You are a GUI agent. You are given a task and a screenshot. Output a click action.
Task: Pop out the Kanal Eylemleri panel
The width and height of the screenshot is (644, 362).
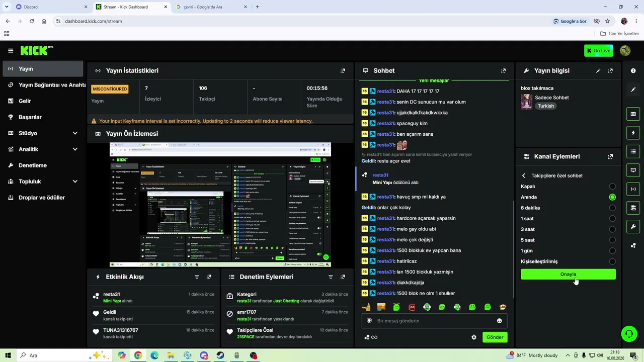(x=610, y=156)
